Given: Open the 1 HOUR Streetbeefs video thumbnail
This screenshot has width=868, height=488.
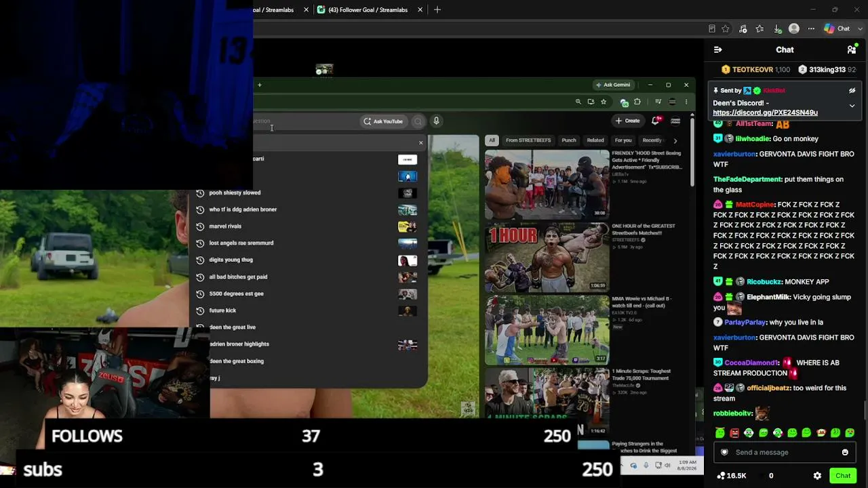Looking at the screenshot, I should 547,257.
